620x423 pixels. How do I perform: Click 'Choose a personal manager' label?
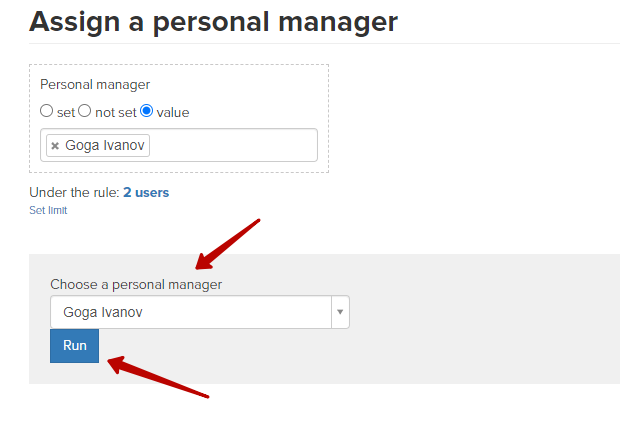coord(136,284)
